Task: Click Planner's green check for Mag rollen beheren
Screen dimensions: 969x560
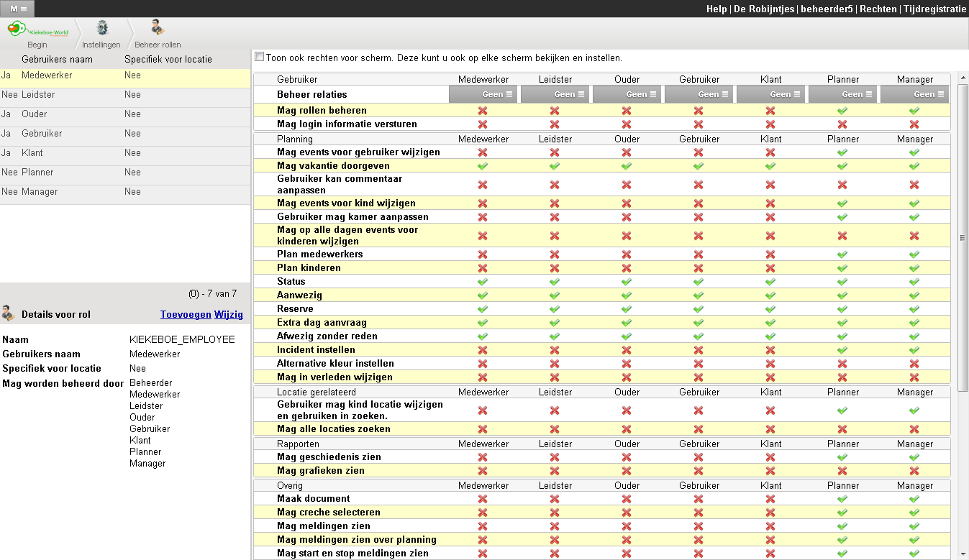Action: coord(842,111)
